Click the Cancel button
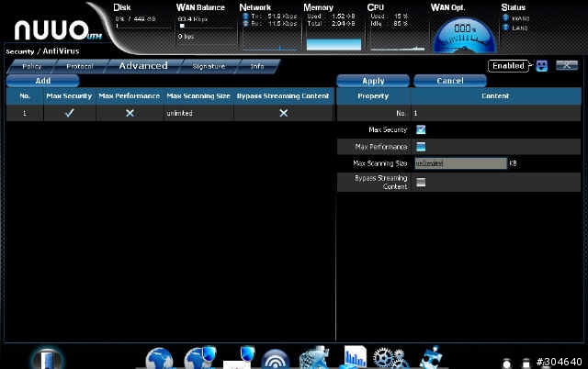 click(x=450, y=81)
